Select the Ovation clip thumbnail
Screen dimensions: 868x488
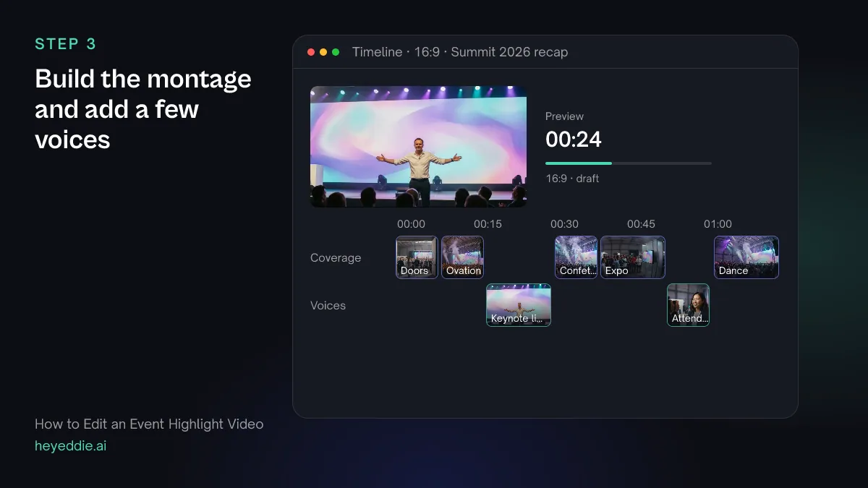pyautogui.click(x=462, y=257)
